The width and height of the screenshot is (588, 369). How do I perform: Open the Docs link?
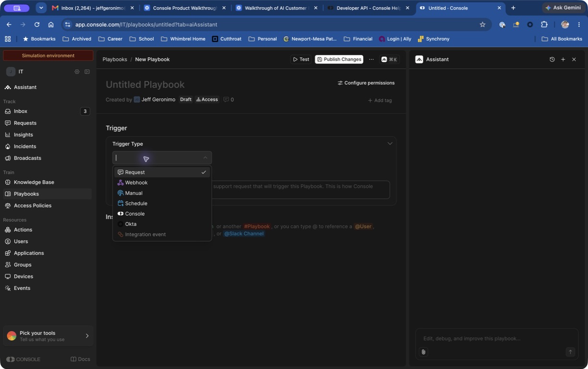tap(80, 359)
